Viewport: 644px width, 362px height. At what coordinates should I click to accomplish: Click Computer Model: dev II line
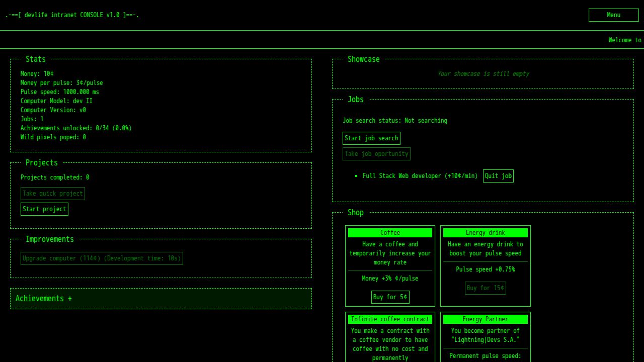click(x=56, y=101)
